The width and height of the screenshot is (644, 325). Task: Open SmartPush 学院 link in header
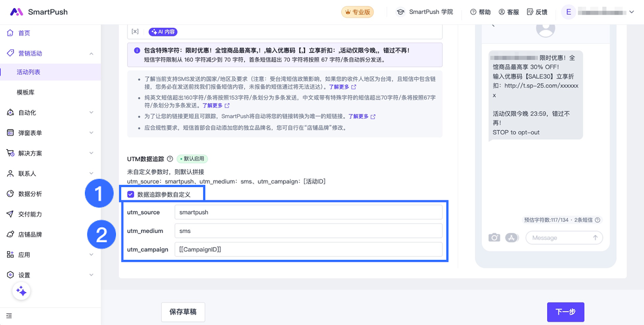coord(425,12)
